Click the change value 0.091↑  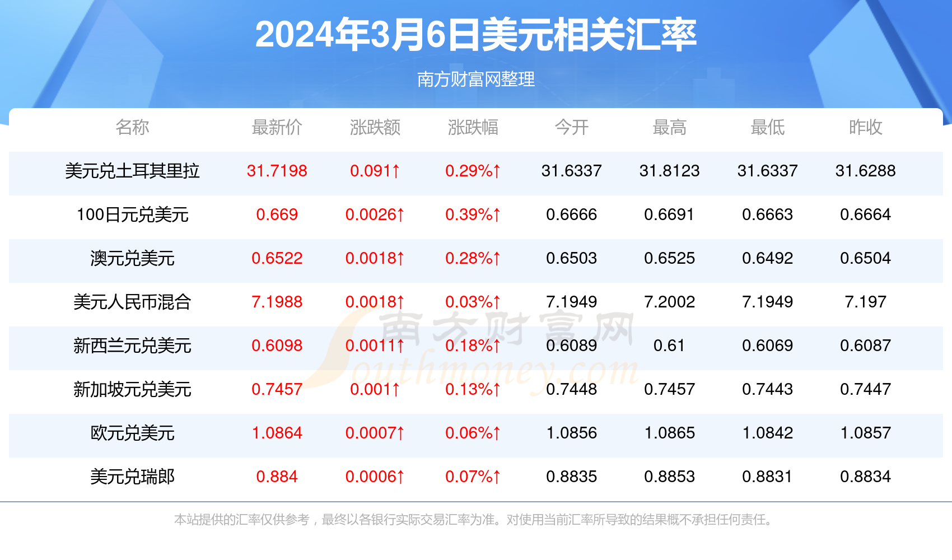[375, 171]
